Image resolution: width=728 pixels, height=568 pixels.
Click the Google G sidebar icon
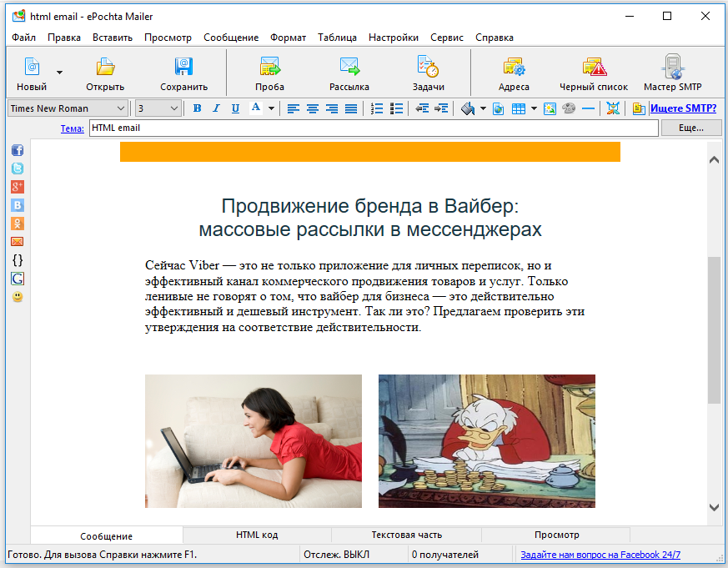pos(18,279)
